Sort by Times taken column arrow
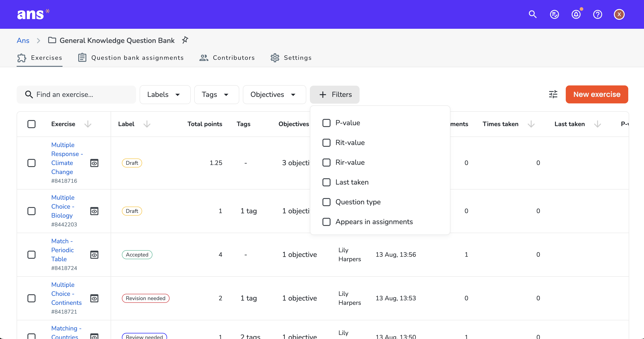 [x=531, y=124]
